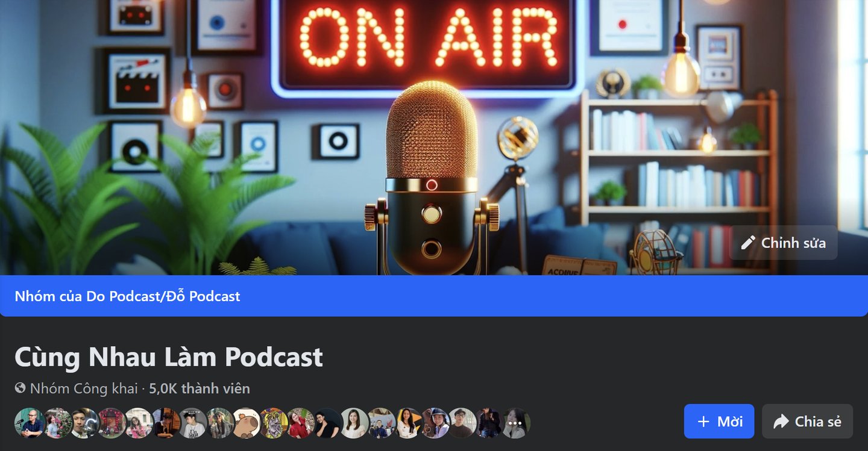Click the capybara cartoon member avatar
Image resolution: width=868 pixels, height=451 pixels.
coord(247,423)
